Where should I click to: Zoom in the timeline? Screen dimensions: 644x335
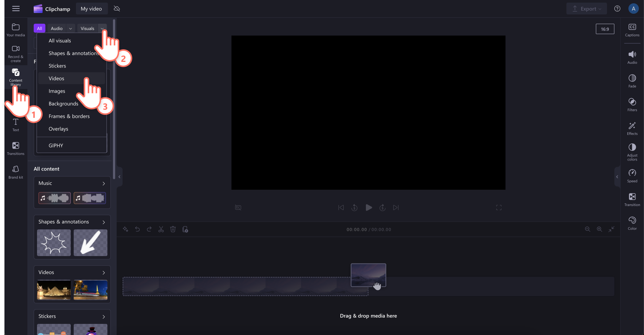[x=599, y=229]
